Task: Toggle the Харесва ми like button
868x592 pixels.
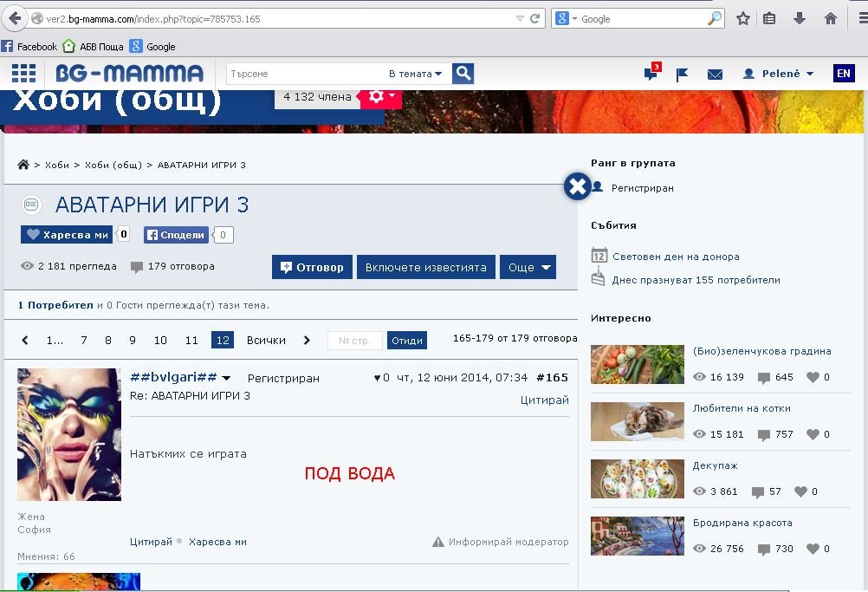Action: [67, 235]
